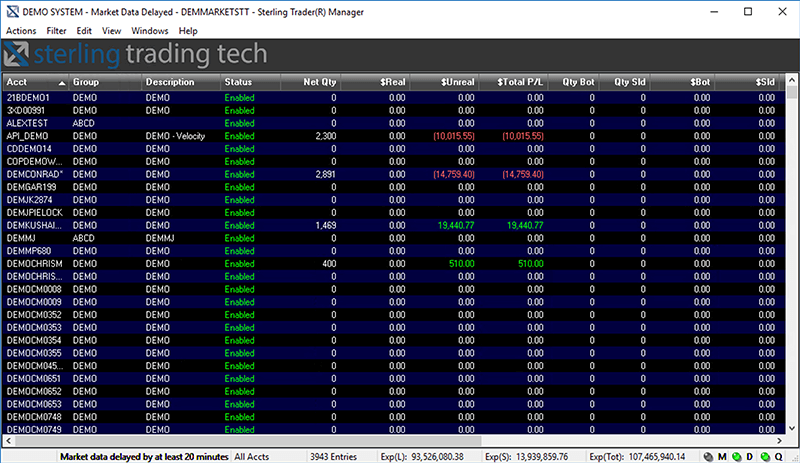The width and height of the screenshot is (800, 463).
Task: Sort by the Net Qty column header
Action: 310,82
